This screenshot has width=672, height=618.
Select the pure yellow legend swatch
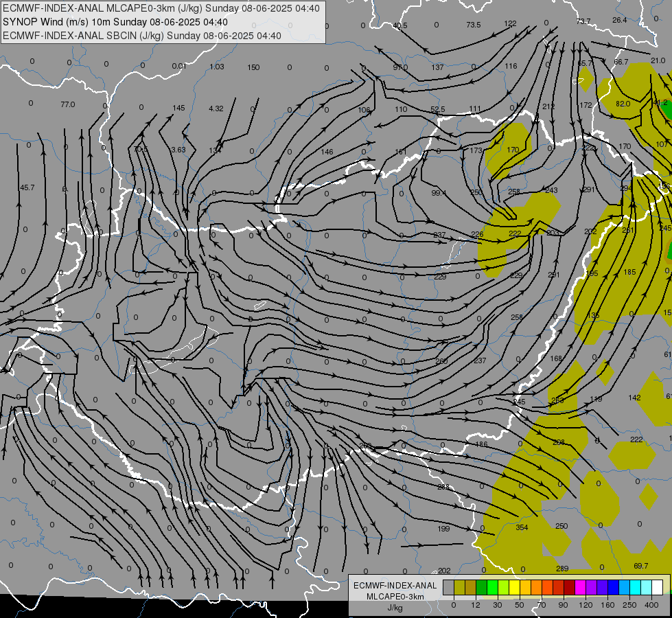pos(515,587)
